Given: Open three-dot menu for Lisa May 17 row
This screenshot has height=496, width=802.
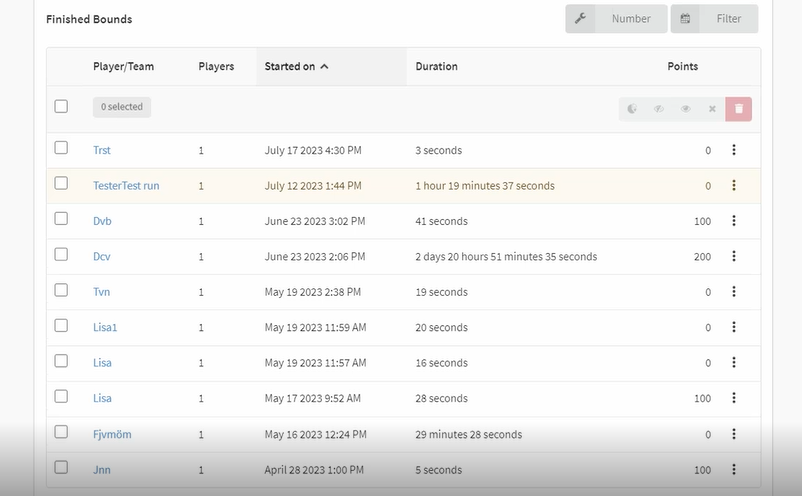Looking at the screenshot, I should [734, 398].
